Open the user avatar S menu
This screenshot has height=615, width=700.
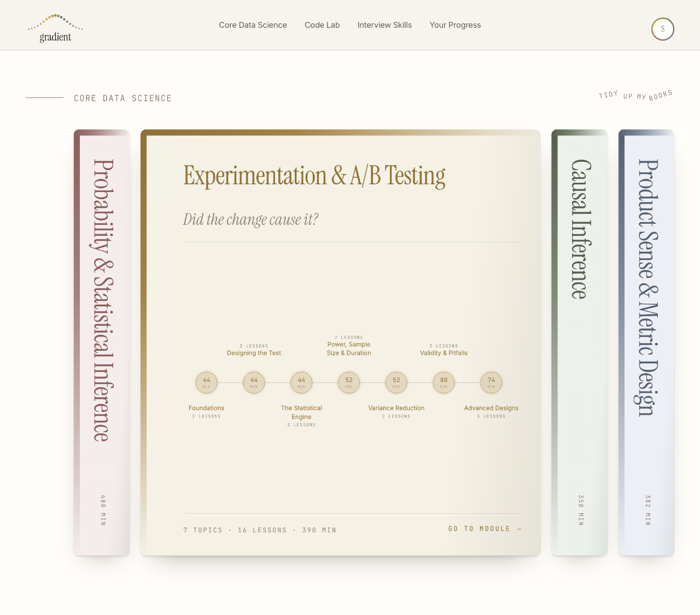click(x=663, y=29)
